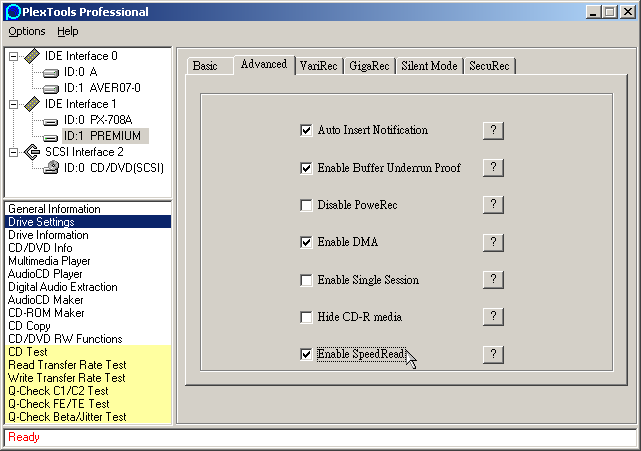Click help icon beside Enable SpeedRead
Image resolution: width=641 pixels, height=451 pixels.
pos(491,354)
